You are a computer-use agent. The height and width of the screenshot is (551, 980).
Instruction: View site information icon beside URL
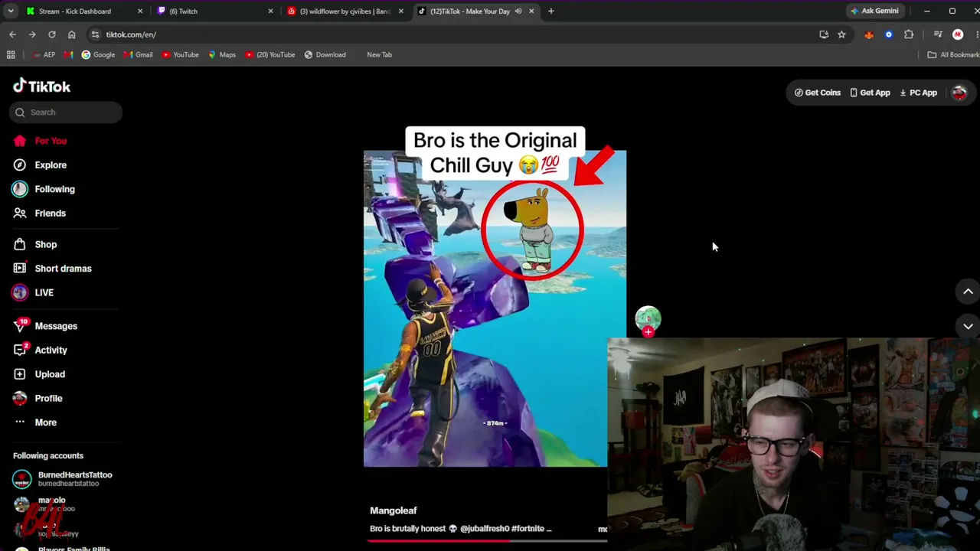pyautogui.click(x=95, y=34)
